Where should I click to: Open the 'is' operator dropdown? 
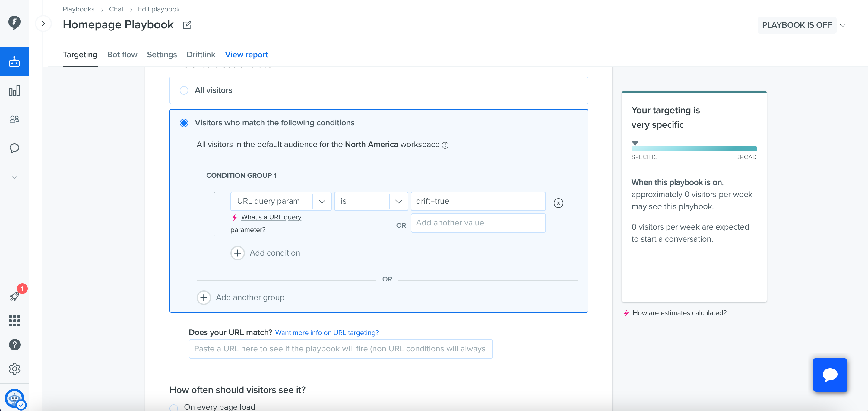tap(371, 201)
